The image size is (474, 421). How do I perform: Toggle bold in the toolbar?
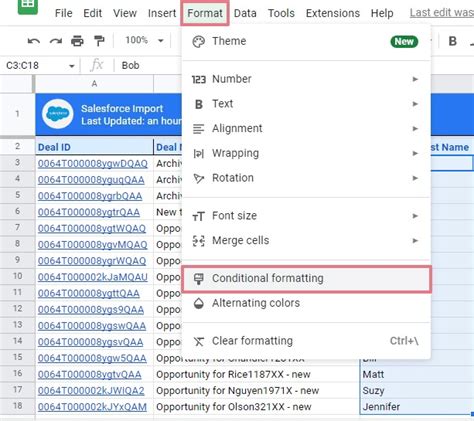pyautogui.click(x=452, y=41)
